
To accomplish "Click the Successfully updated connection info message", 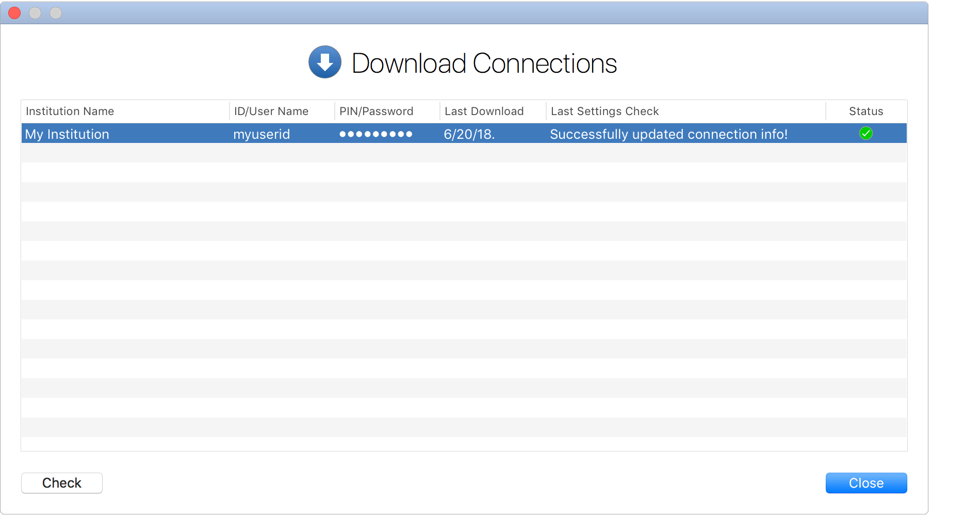I will [x=669, y=134].
